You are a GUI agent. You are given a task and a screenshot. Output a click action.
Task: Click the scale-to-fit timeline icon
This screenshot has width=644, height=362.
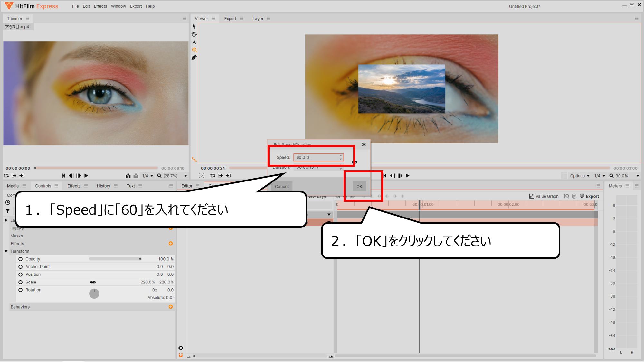click(x=566, y=196)
